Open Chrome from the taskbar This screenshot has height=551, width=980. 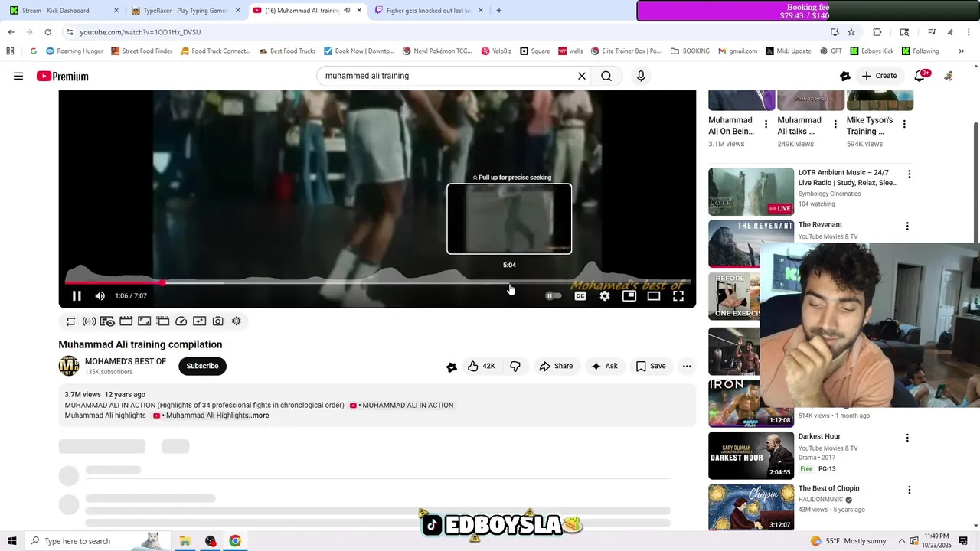click(235, 541)
